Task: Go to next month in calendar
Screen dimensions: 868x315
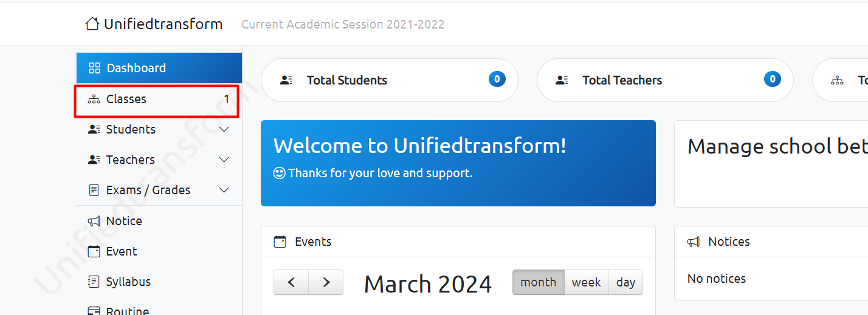Action: tap(326, 282)
